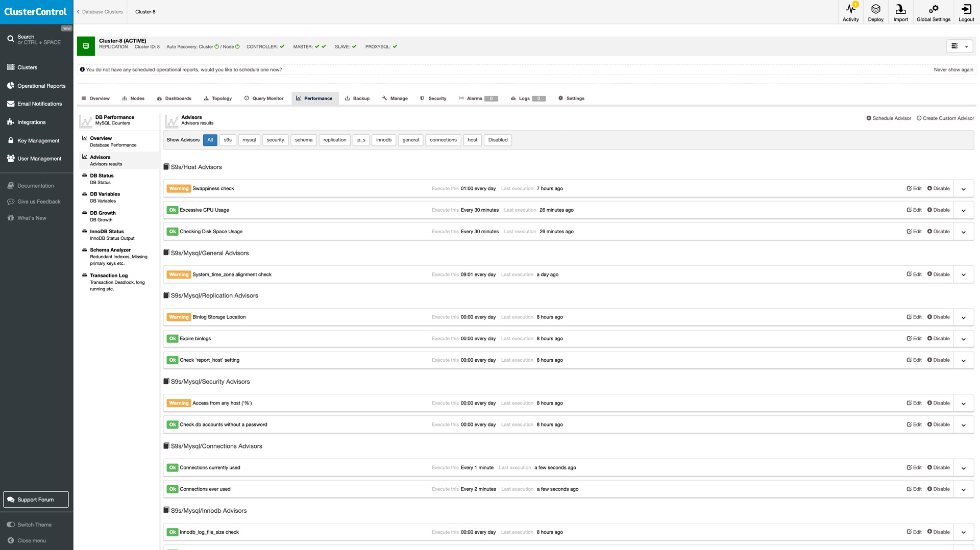Click the Logout icon

coord(966,12)
